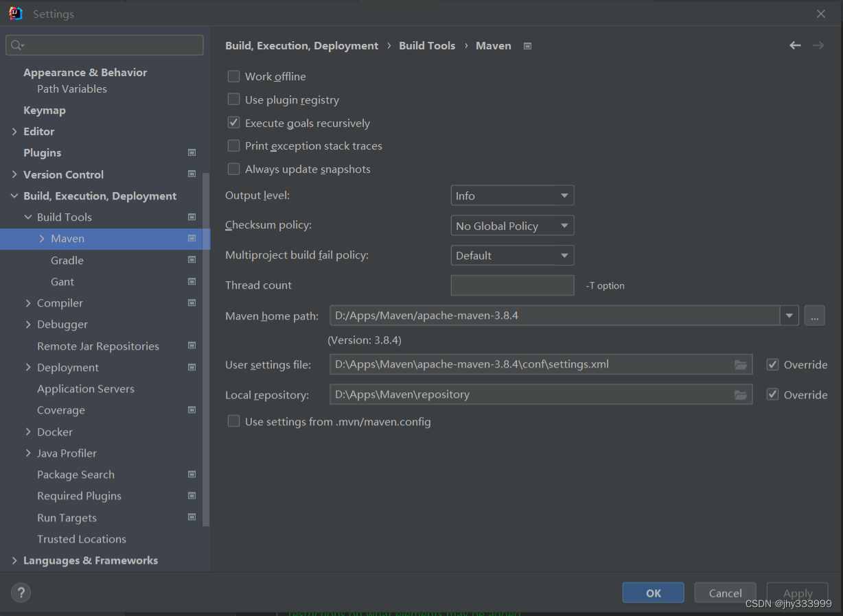Click the back navigation arrow in settings header
Screen dimensions: 843x616
[795, 45]
